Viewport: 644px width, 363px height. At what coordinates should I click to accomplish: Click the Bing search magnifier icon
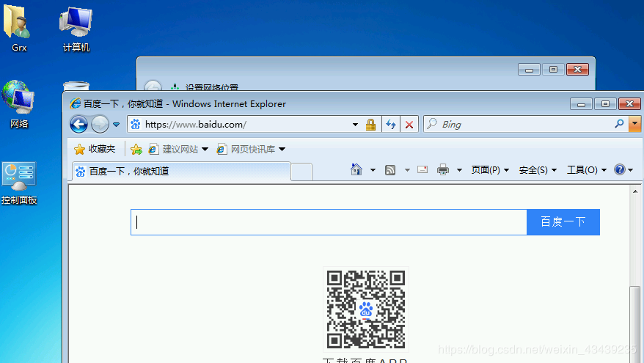(x=620, y=124)
